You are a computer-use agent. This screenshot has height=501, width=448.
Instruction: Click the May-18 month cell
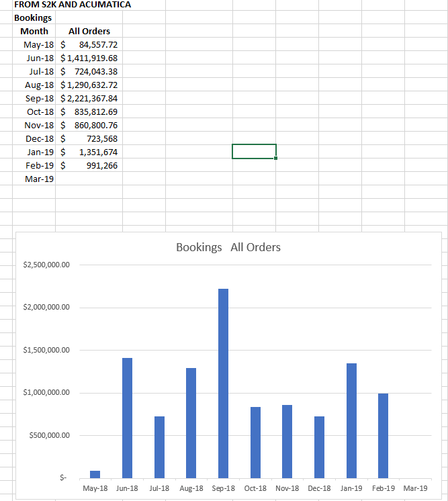pos(38,44)
